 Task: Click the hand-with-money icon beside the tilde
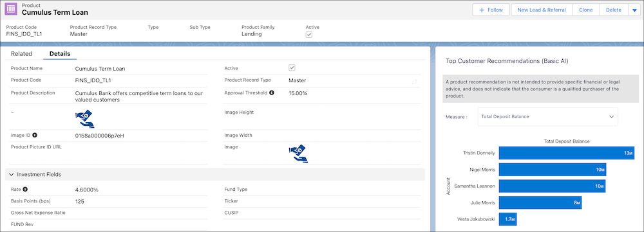(85, 119)
